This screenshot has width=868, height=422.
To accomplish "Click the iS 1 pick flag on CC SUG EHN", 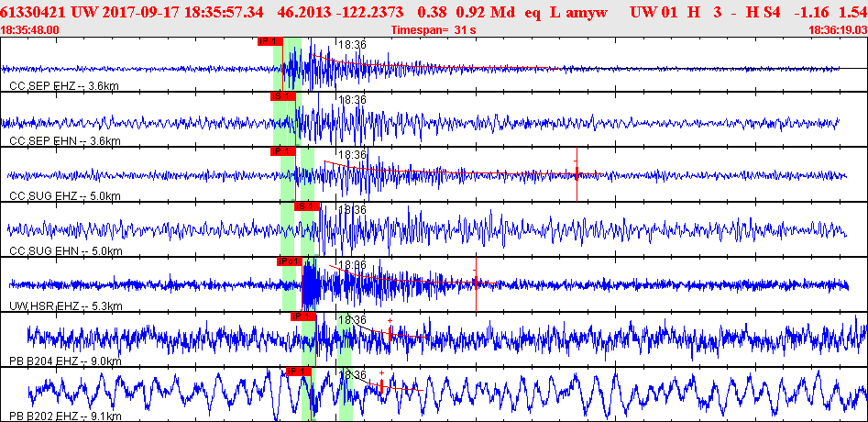I will click(307, 206).
